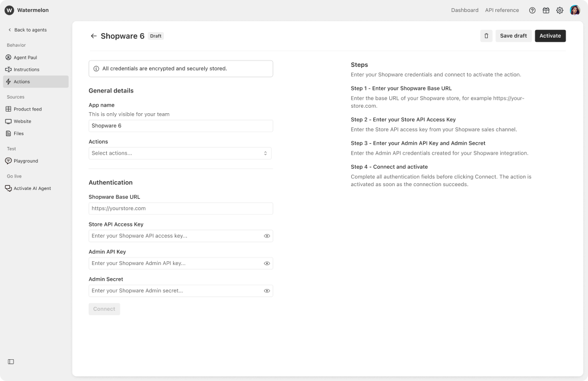Open the API reference link
Viewport: 588px width, 381px height.
pos(502,10)
